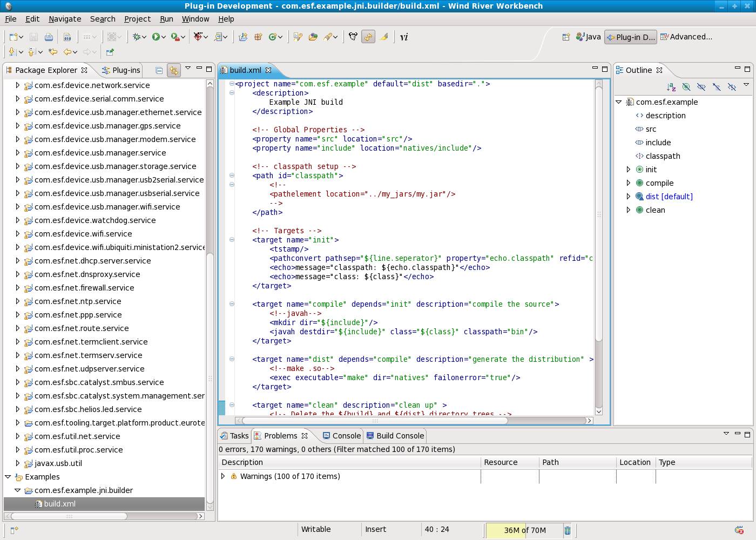The image size is (756, 540).
Task: Toggle the highlighted sync toolbar button
Action: (x=368, y=37)
